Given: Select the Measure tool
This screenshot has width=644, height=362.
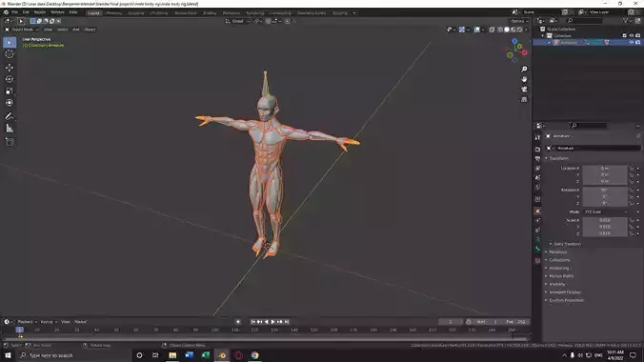Looking at the screenshot, I should 10,129.
